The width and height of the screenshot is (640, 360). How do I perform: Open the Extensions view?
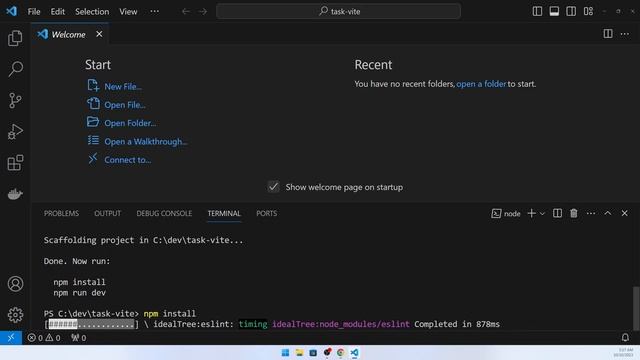coord(15,163)
